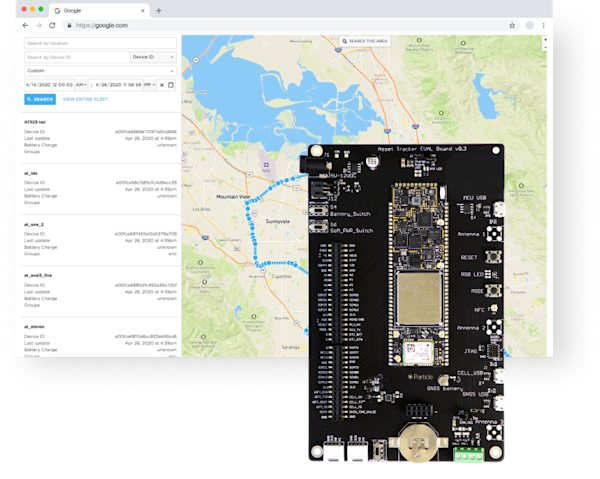
Task: Reload the page with the refresh icon
Action: (x=52, y=26)
